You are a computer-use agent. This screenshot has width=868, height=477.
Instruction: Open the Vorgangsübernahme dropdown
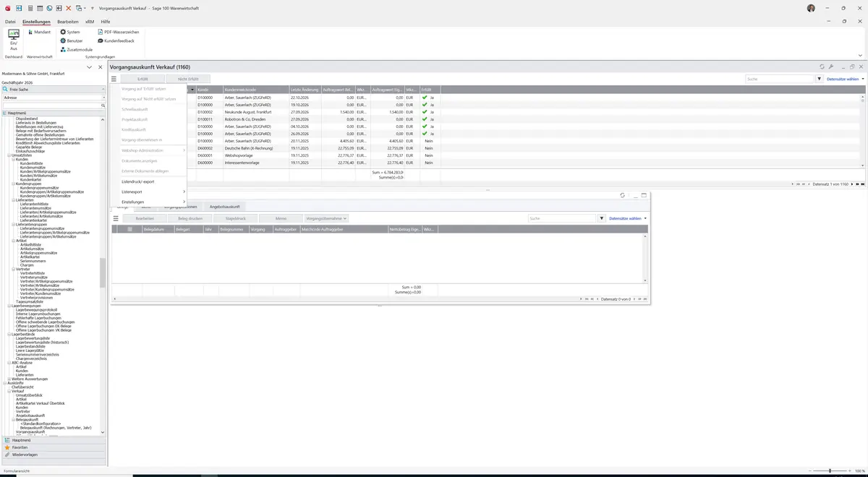coord(326,218)
